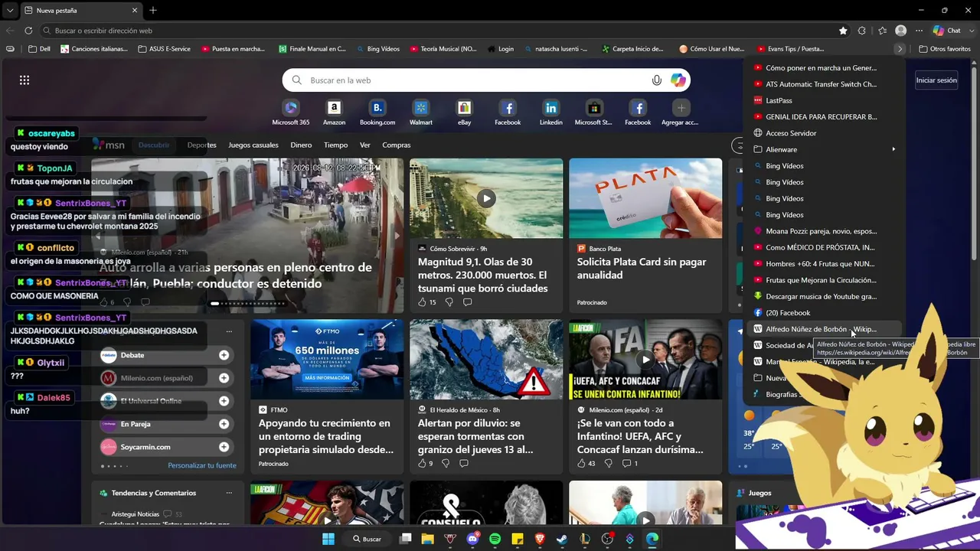Open the Dell bookmarks folder

click(x=39, y=49)
